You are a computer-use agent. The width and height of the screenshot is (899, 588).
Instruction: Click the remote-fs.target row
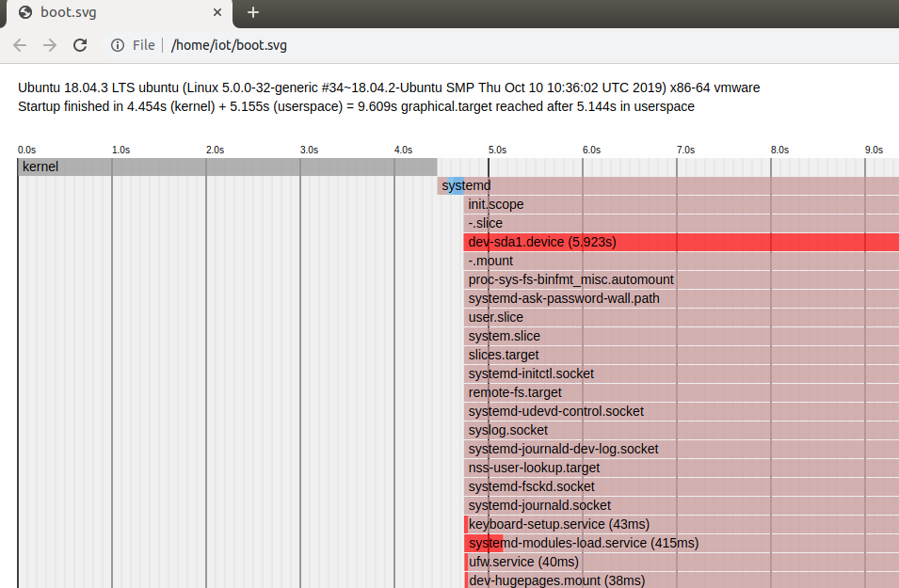coord(682,392)
